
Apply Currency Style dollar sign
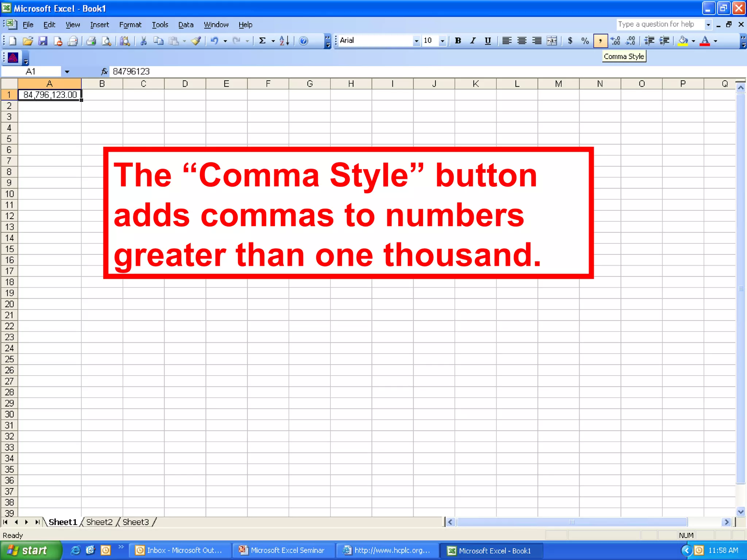click(570, 41)
